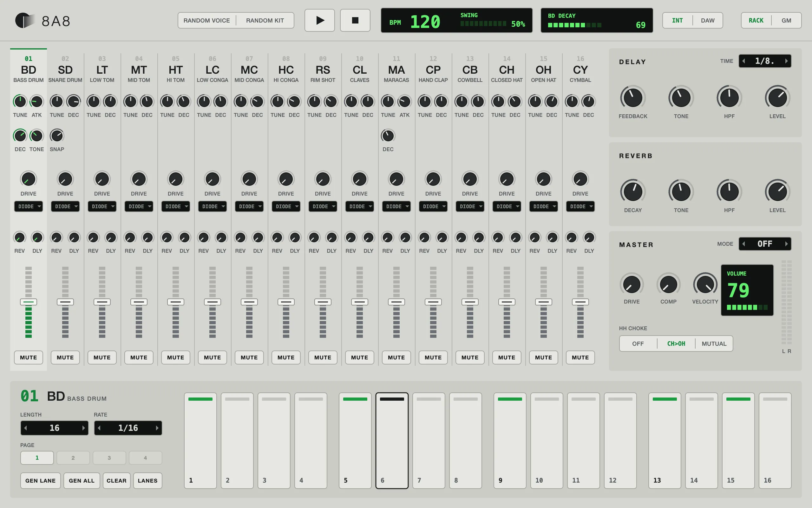Click the GEN LANE button

[x=41, y=480]
